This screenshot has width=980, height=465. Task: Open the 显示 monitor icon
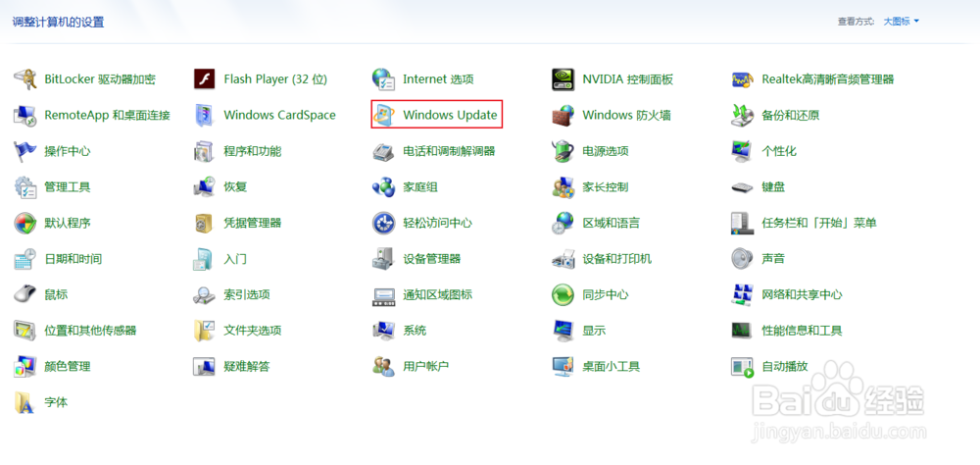[x=563, y=330]
